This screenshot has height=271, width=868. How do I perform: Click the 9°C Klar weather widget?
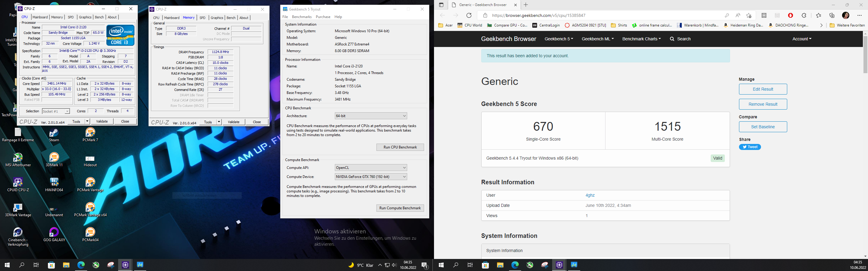pyautogui.click(x=361, y=265)
